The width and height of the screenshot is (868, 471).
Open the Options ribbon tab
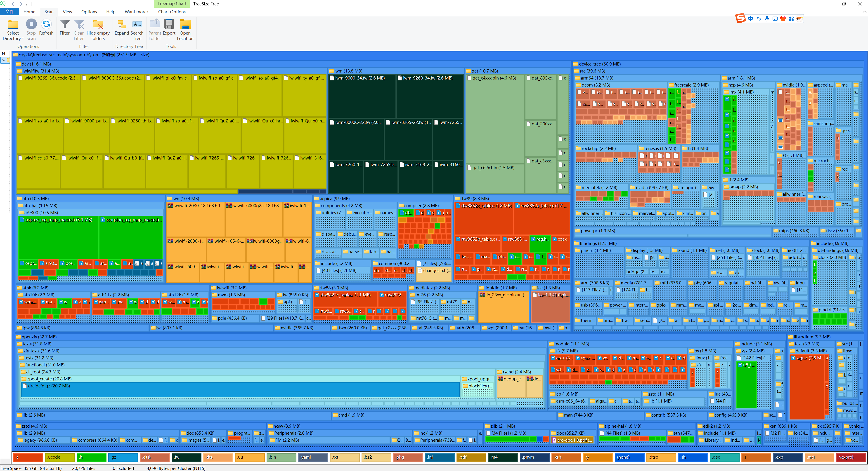pos(89,12)
